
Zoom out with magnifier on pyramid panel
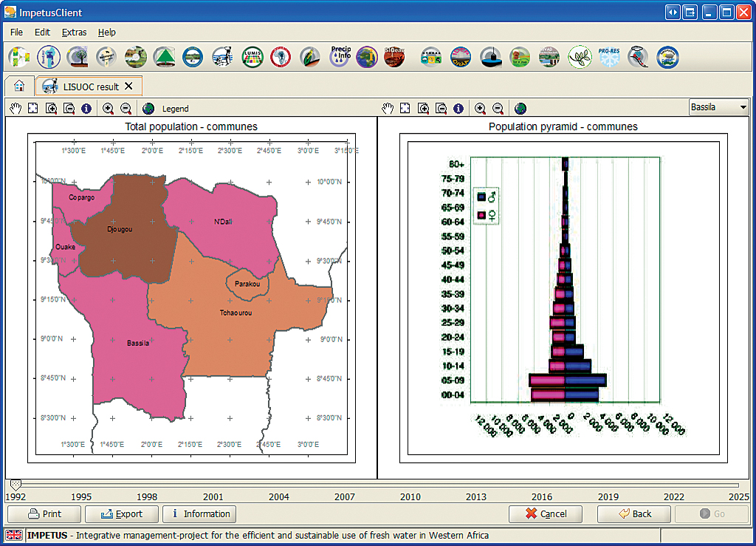click(x=498, y=109)
